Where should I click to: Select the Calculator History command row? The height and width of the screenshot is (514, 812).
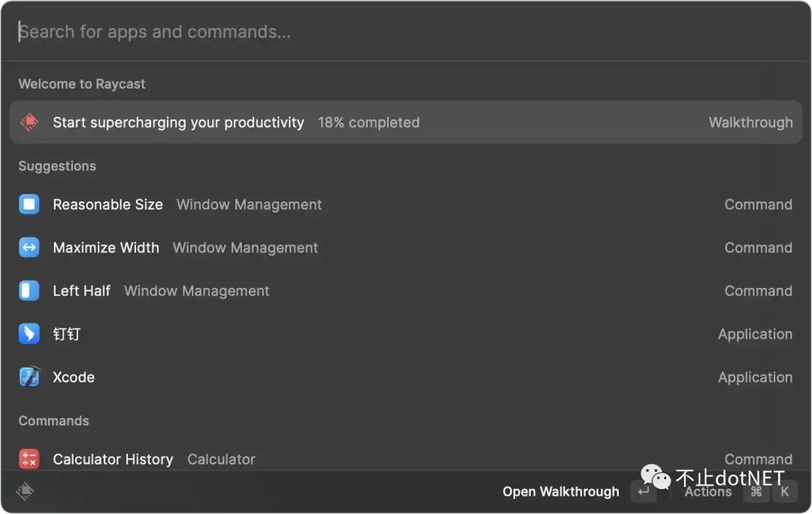click(x=406, y=459)
